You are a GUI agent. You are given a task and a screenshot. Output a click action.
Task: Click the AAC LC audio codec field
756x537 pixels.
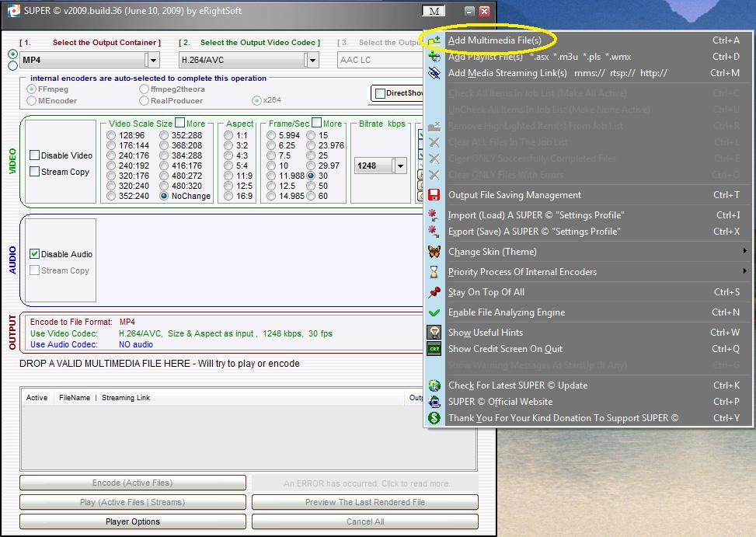coord(380,61)
